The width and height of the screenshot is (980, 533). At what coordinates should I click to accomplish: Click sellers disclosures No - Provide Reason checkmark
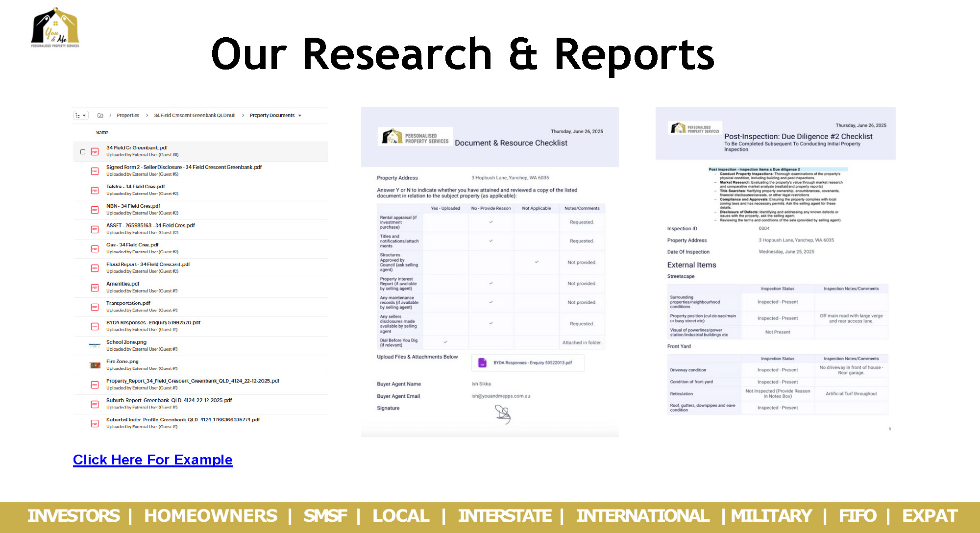(491, 323)
